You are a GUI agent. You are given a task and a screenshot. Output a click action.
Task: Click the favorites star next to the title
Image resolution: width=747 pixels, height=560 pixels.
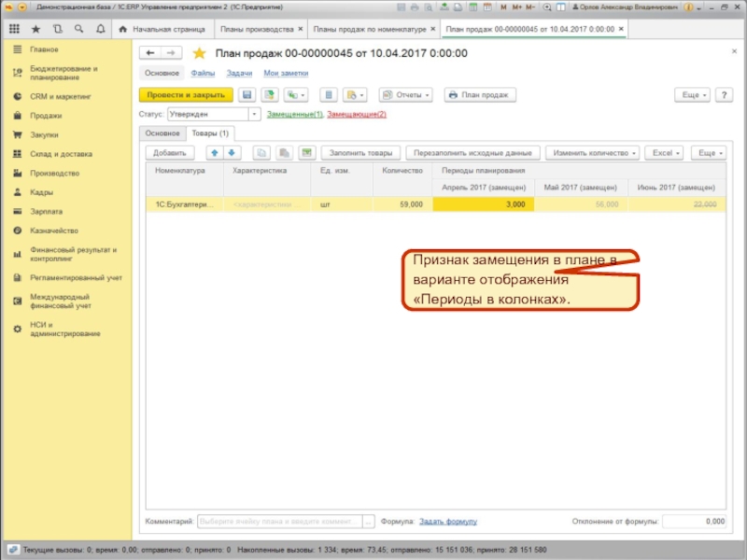coord(199,53)
